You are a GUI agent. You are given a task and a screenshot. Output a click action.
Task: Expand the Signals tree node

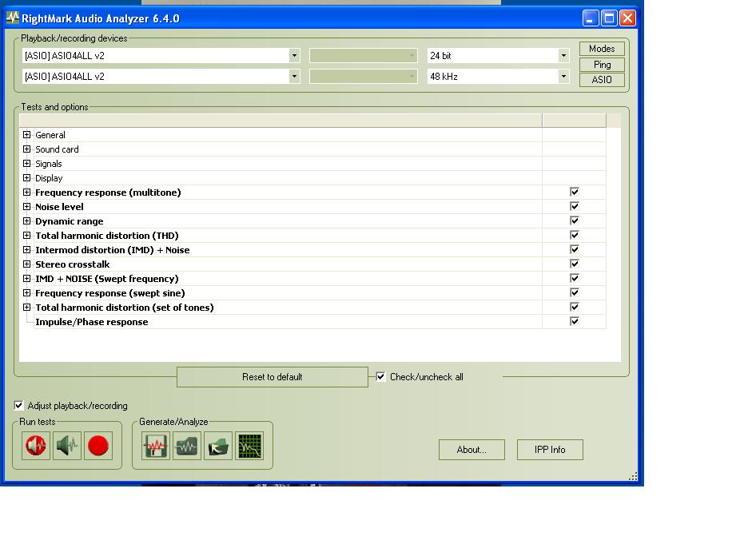[27, 164]
